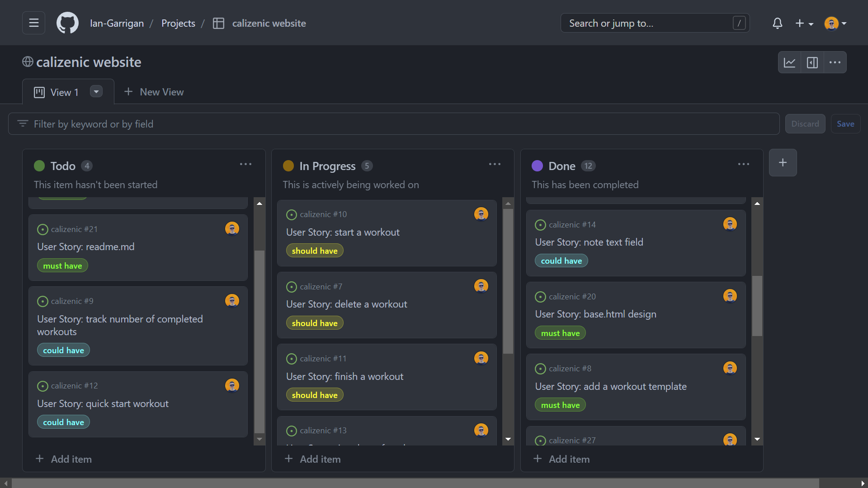
Task: Click assignee avatar on calizenic #10 card
Action: [x=481, y=214]
